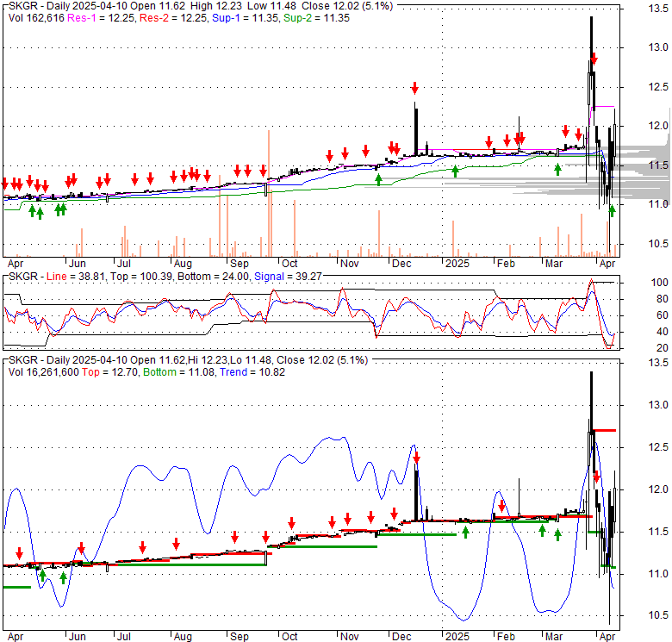Select green arrow near 2025, bottom chart
Viewport: 672px width, 642px height.
[465, 532]
